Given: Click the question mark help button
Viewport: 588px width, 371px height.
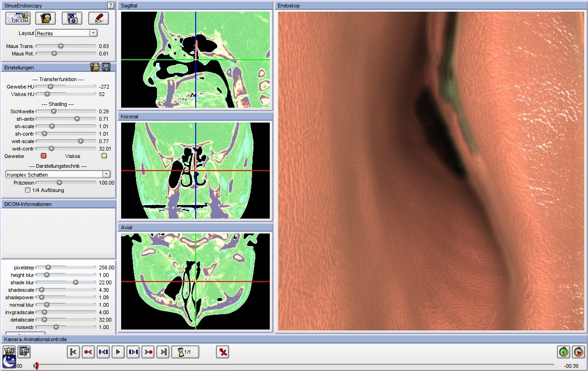Looking at the screenshot, I should [x=110, y=5].
